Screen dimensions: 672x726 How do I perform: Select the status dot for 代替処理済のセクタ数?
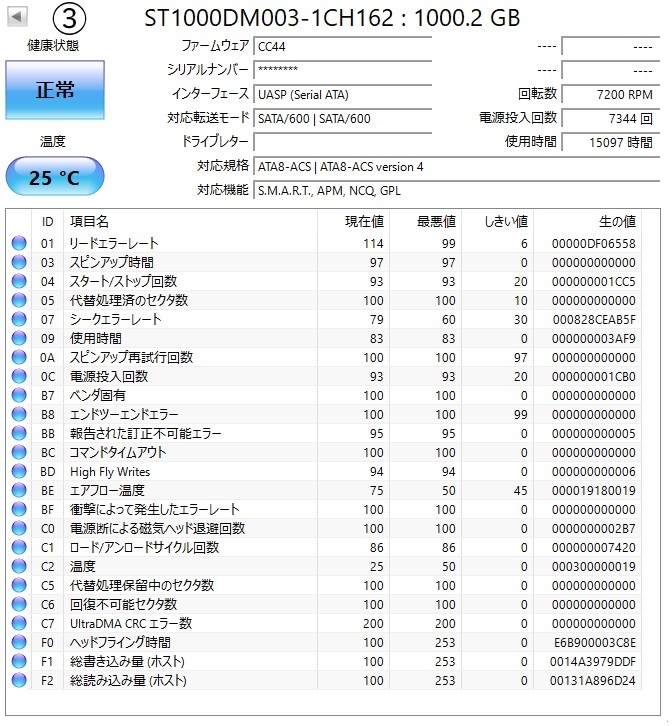point(19,300)
